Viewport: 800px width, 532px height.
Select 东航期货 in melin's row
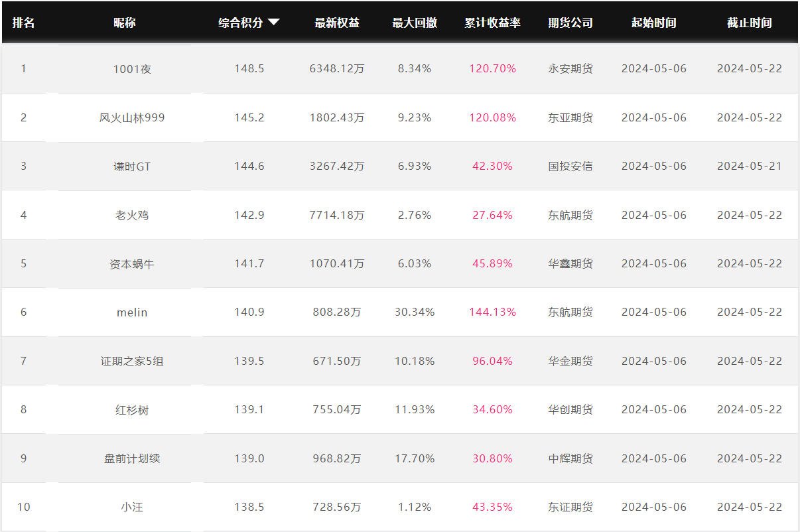[570, 312]
